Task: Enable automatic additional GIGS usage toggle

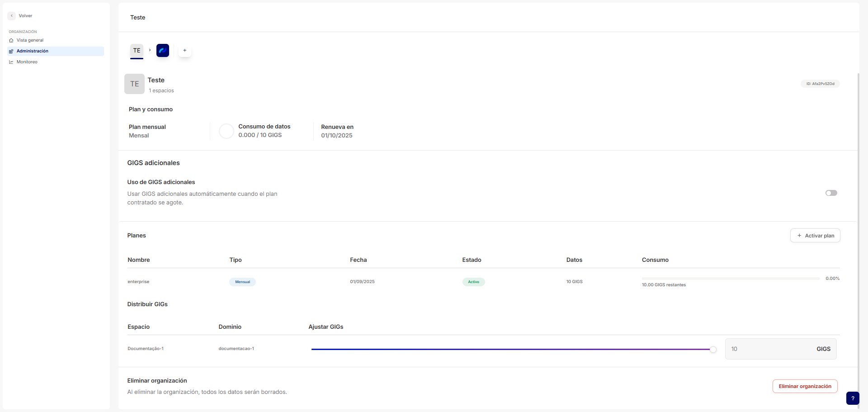Action: [x=831, y=193]
